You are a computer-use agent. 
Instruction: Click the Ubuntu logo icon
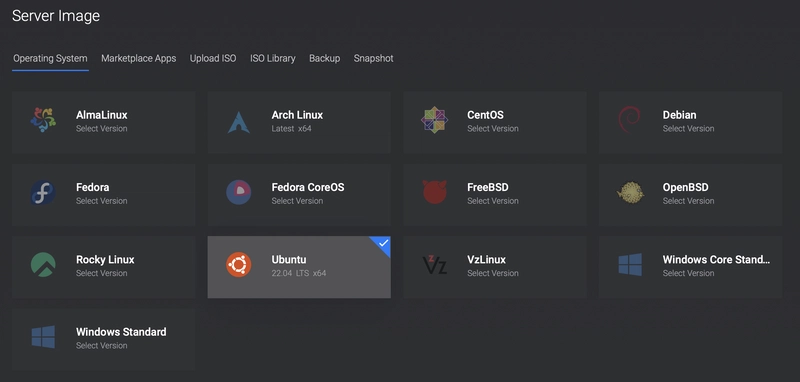pos(239,265)
